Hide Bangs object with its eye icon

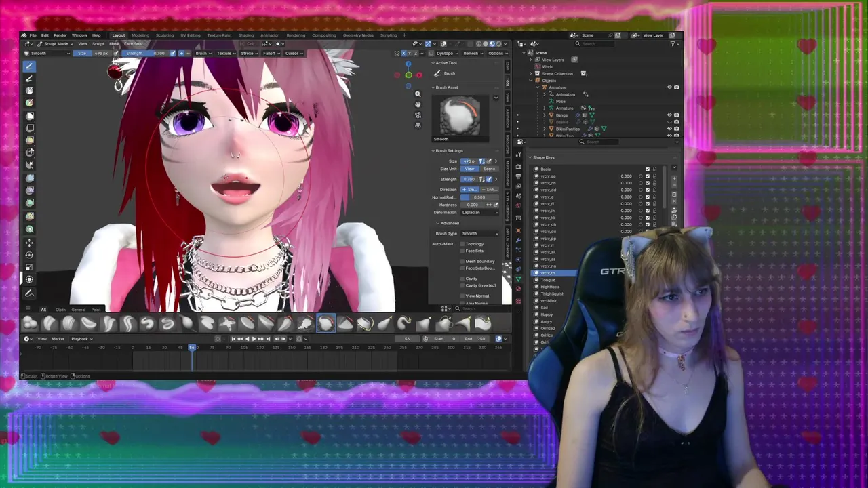(669, 115)
